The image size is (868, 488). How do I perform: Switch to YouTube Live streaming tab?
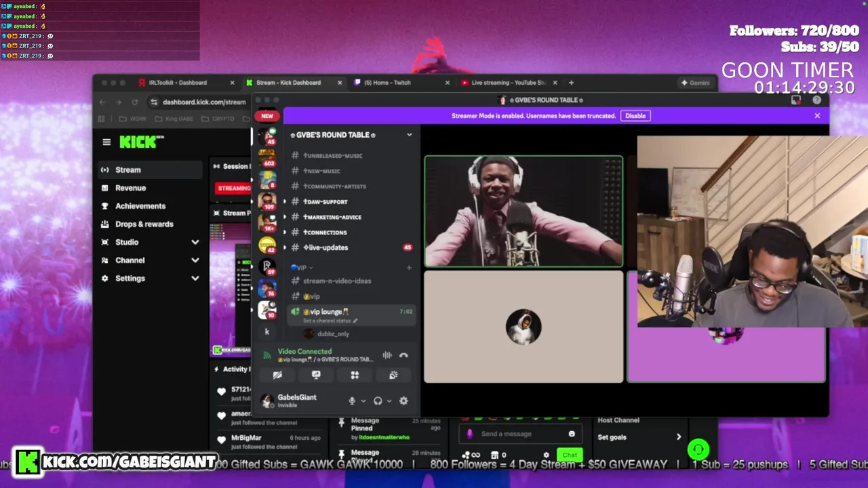click(509, 83)
